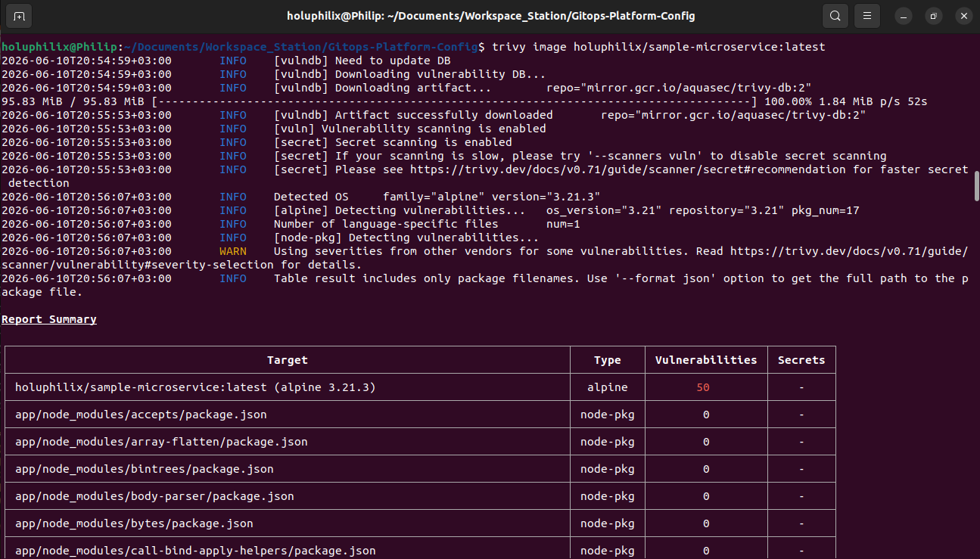
Task: Select app/node_modules/bytes/package.json row
Action: tap(420, 523)
